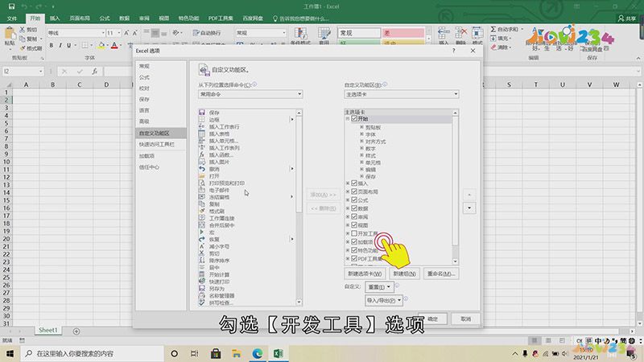Viewport: 644px width, 362px height.
Task: Uncheck the 页面布局 tab checkbox
Action: [354, 191]
